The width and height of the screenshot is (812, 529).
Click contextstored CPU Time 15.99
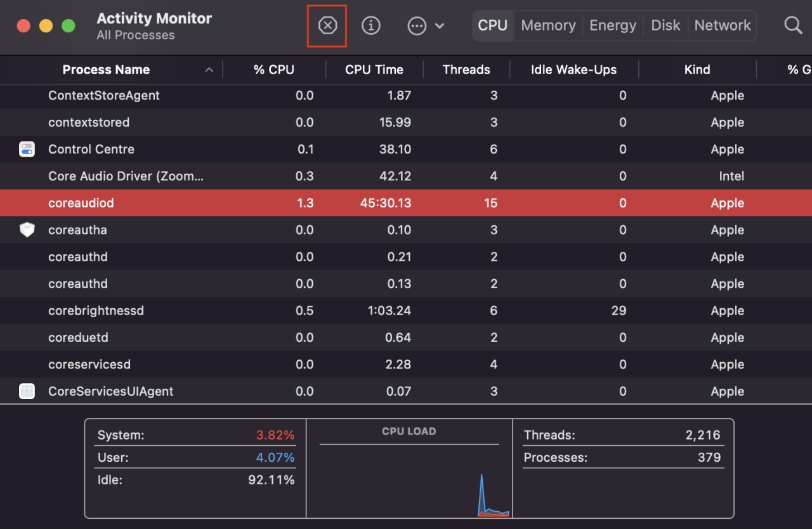[x=395, y=122]
